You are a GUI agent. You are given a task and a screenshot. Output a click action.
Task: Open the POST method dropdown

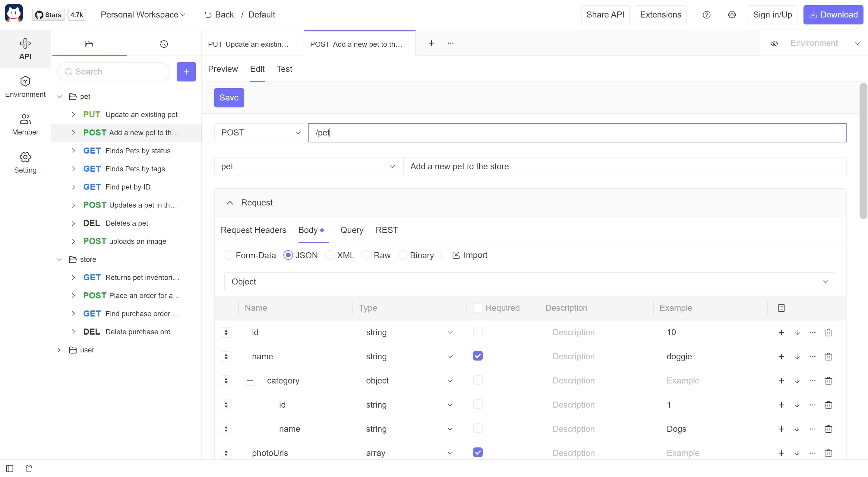tap(261, 133)
